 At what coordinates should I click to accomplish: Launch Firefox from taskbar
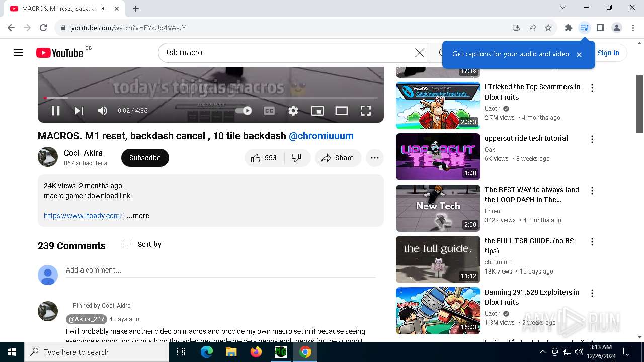coord(256,352)
